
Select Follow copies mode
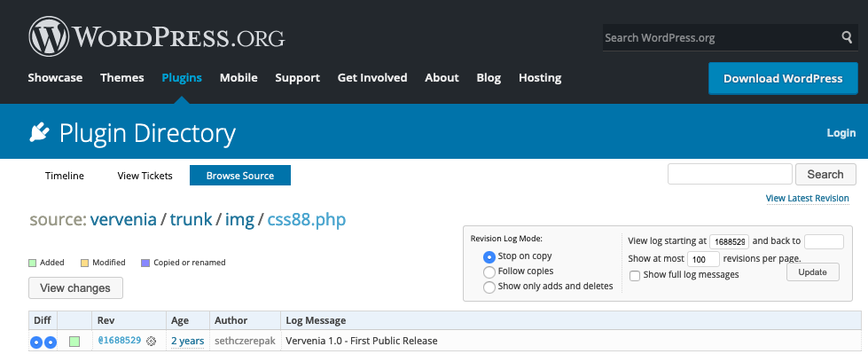click(x=489, y=272)
